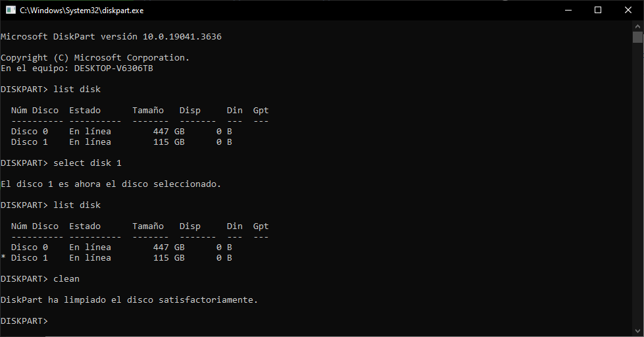Screen dimensions: 644x337
Task: Click the diskpart icon in the title bar
Action: (11, 10)
